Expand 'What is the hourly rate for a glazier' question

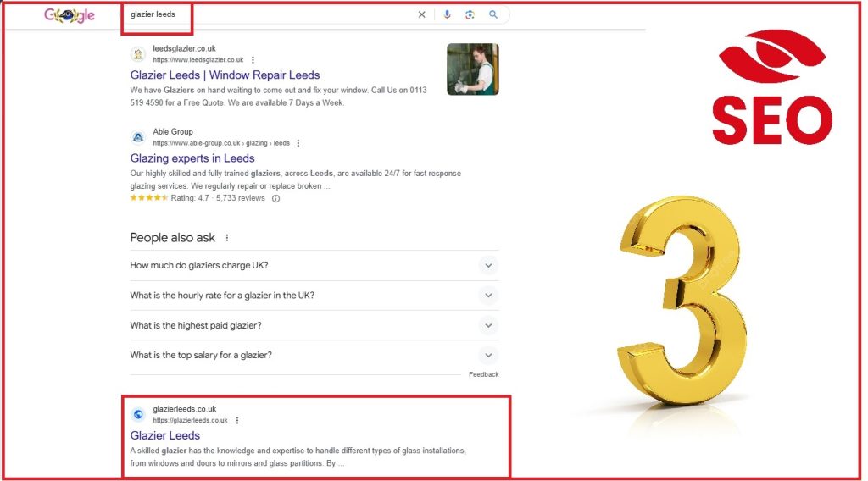(x=314, y=296)
